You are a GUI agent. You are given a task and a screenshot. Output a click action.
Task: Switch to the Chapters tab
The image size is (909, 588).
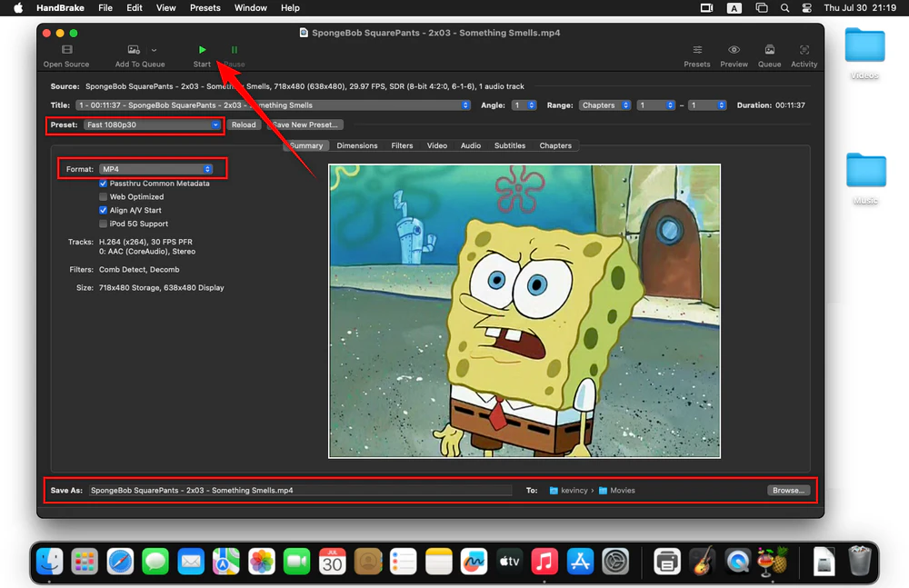(x=555, y=145)
